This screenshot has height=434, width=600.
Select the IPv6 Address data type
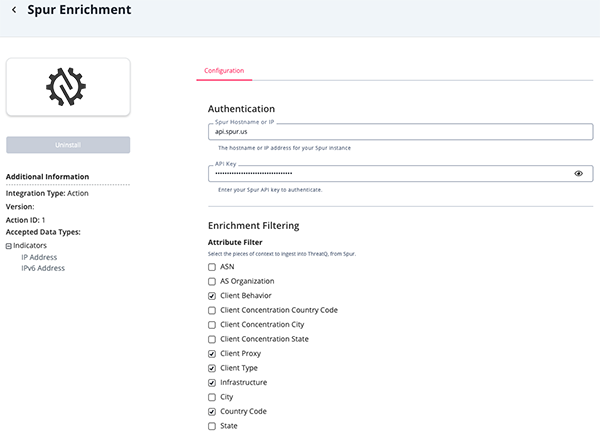43,268
